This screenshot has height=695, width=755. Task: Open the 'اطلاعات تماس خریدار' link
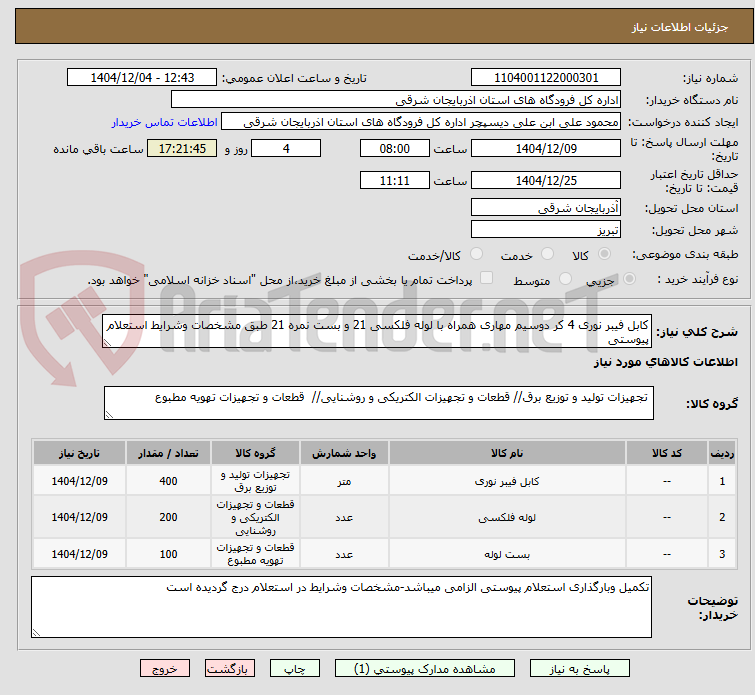(165, 122)
